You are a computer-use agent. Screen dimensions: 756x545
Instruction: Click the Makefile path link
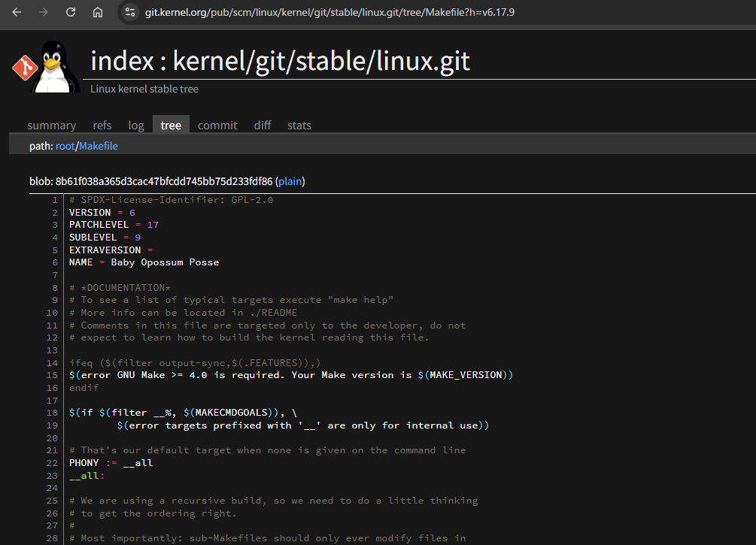click(x=99, y=146)
